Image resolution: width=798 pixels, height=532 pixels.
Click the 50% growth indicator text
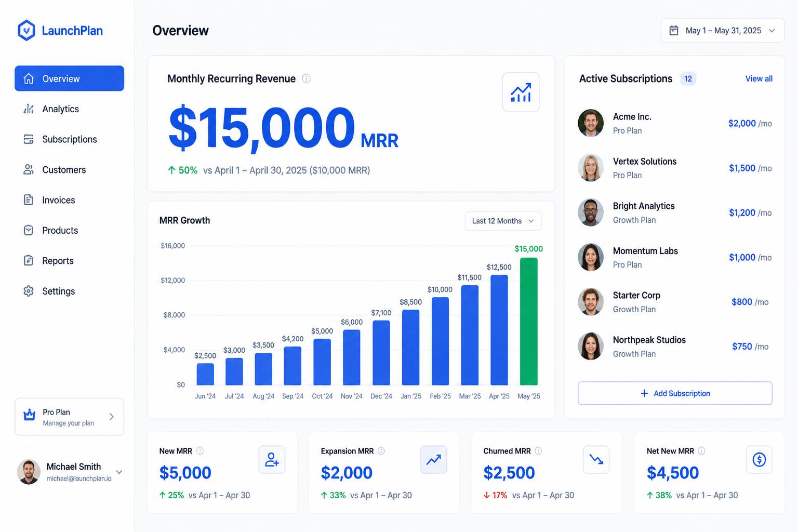click(x=182, y=170)
